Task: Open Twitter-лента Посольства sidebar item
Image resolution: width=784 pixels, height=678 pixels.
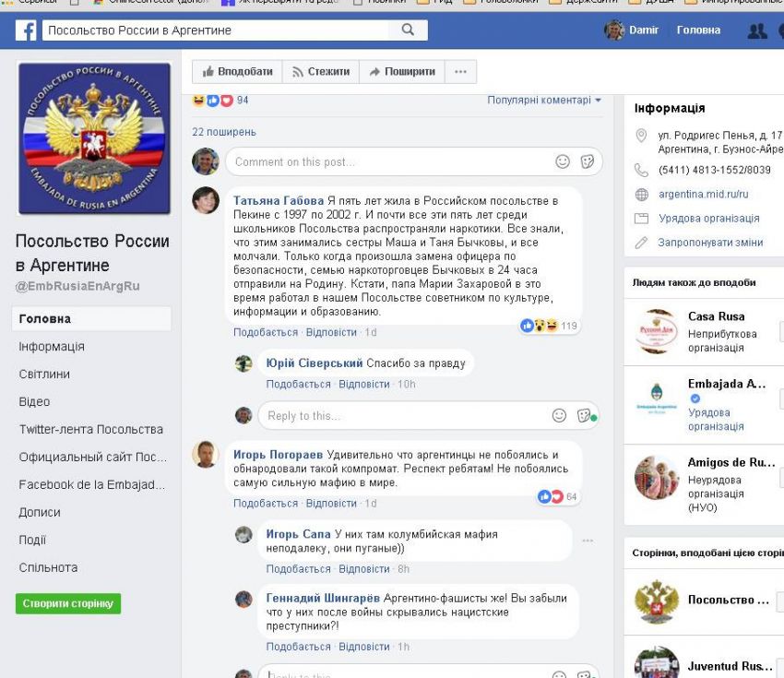Action: (91, 430)
